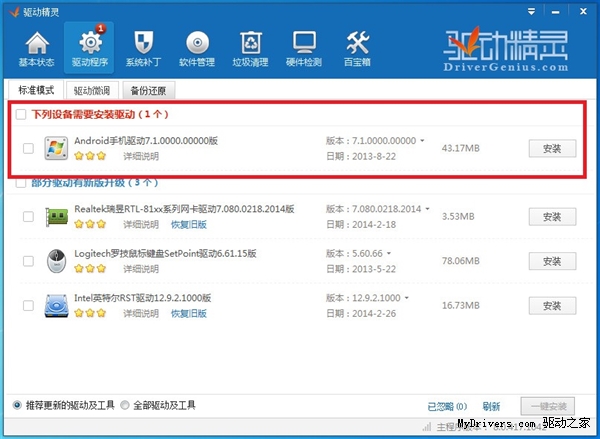Install Intel RST driver with 安装 button
The width and height of the screenshot is (600, 439).
[552, 306]
